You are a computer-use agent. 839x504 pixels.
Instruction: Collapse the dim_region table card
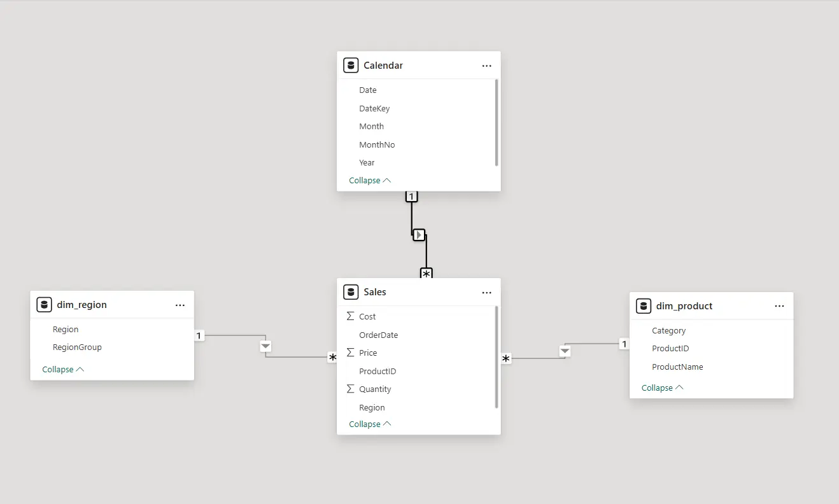click(63, 370)
